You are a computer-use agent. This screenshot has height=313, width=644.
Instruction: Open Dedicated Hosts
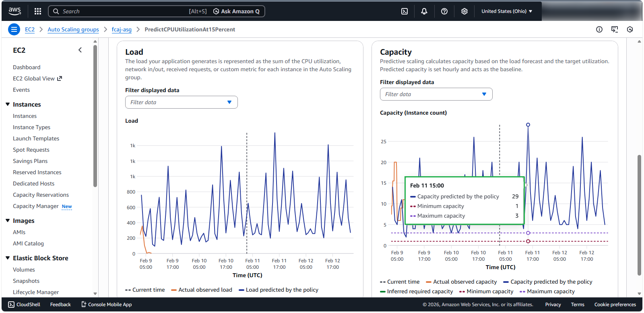[x=33, y=183]
